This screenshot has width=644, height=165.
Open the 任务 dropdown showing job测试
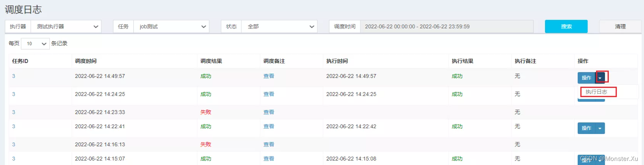[x=171, y=27]
